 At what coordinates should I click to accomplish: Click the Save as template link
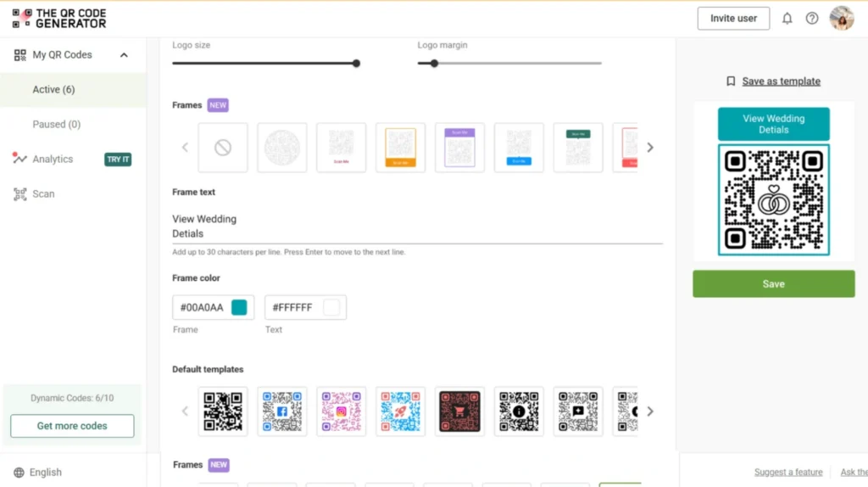[781, 81]
